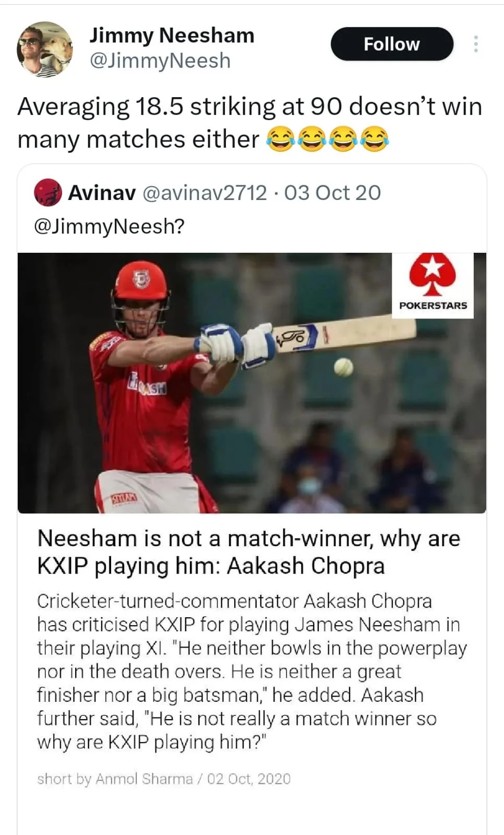Select the article summary paragraph text
Viewport: 504px width, 835px height.
pos(250,671)
